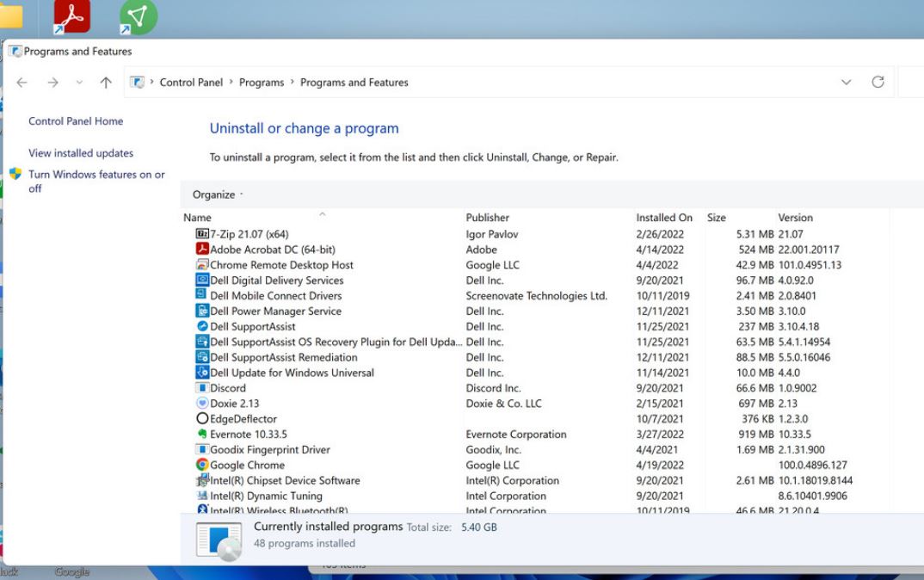The height and width of the screenshot is (580, 924).
Task: Click the Dell SupportAssist icon
Action: [202, 327]
